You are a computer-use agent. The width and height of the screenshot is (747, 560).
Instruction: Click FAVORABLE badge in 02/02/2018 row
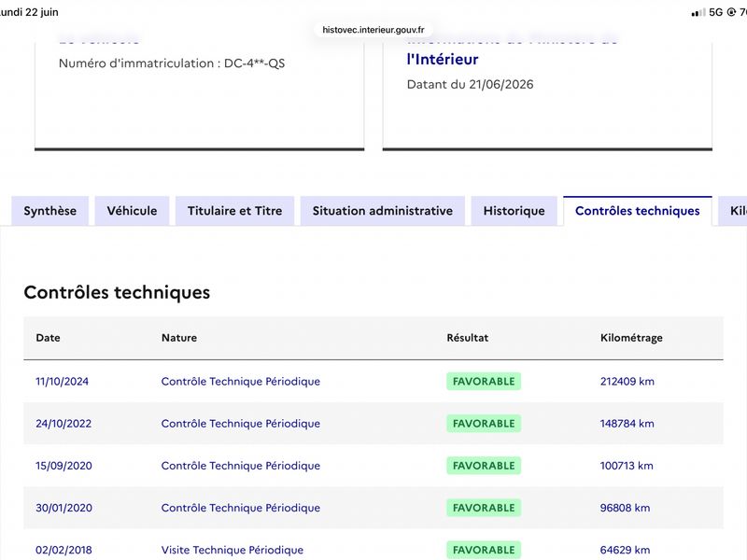pyautogui.click(x=484, y=550)
